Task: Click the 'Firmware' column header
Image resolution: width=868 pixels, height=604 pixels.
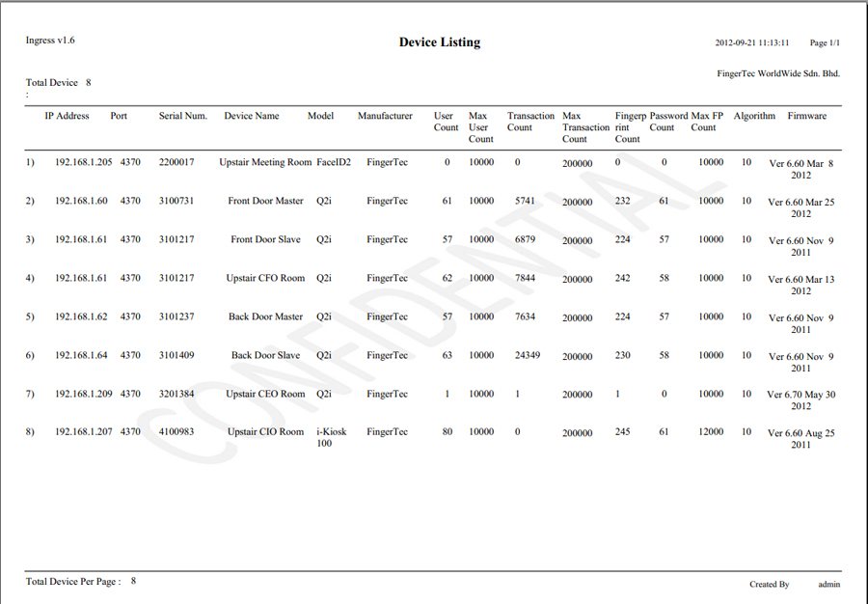Action: (x=806, y=116)
